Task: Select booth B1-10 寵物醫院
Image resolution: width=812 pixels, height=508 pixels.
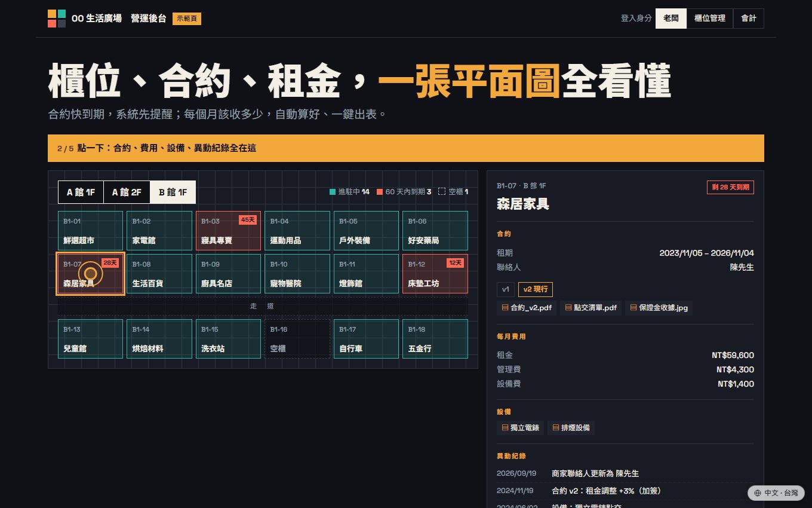Action: point(297,274)
